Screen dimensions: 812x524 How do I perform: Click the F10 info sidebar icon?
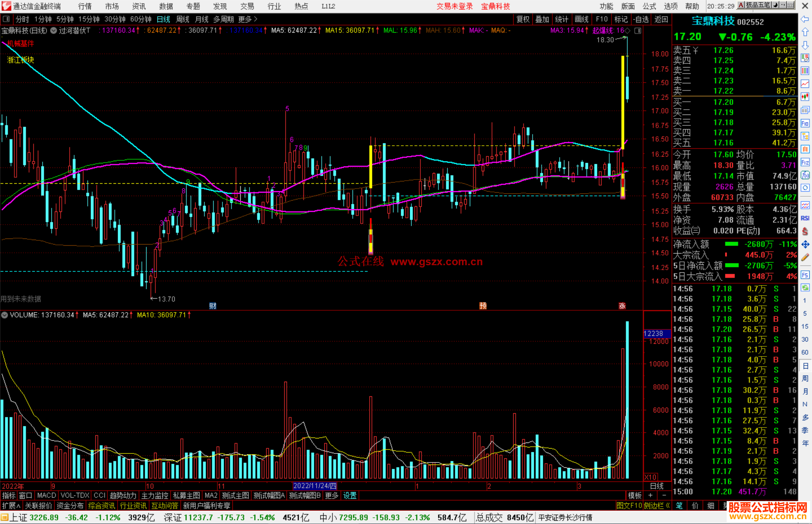(x=805, y=123)
